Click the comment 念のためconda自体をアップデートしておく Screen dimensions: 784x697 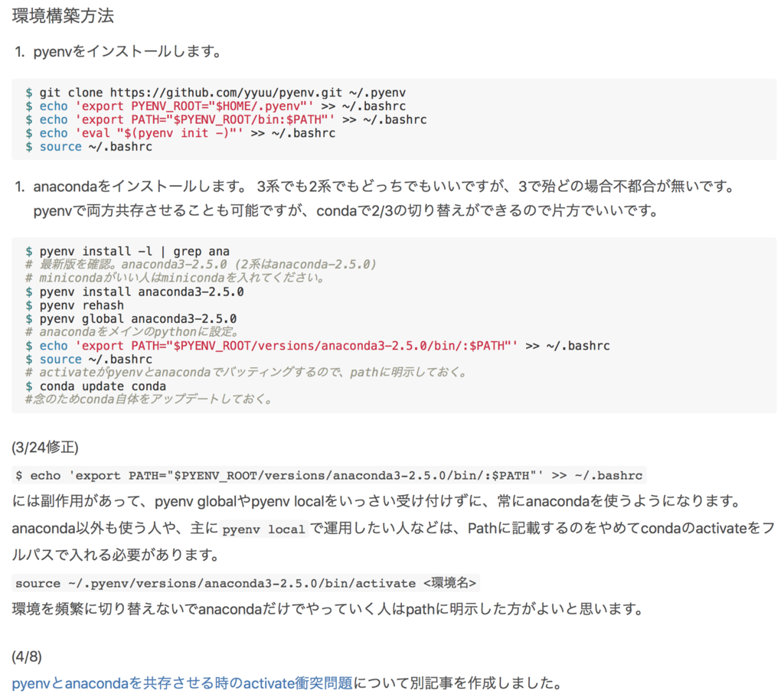[149, 399]
